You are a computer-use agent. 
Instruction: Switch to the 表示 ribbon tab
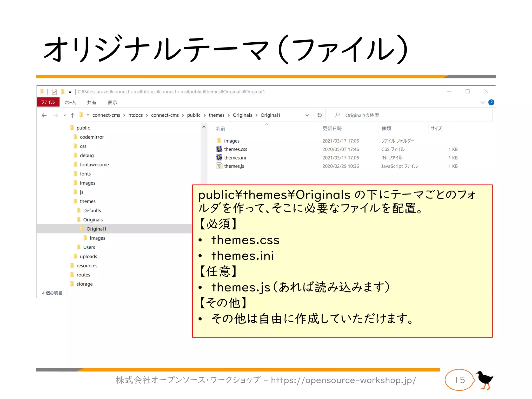[112, 102]
